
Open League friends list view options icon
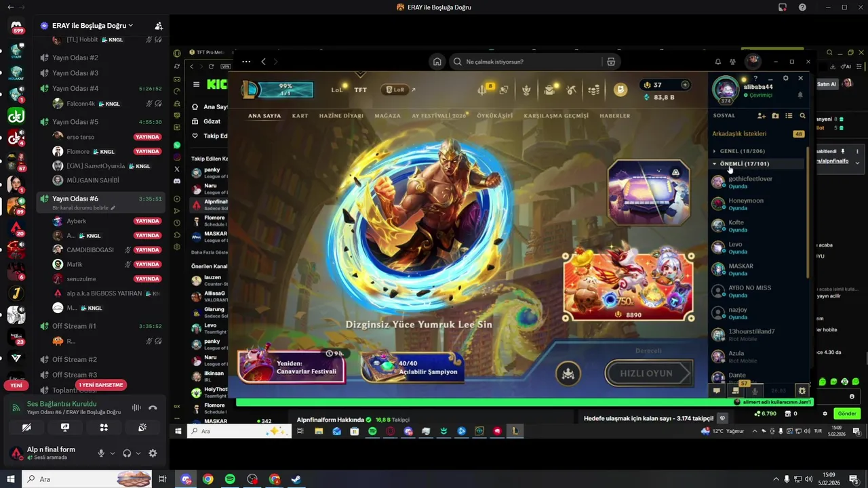pyautogui.click(x=789, y=116)
